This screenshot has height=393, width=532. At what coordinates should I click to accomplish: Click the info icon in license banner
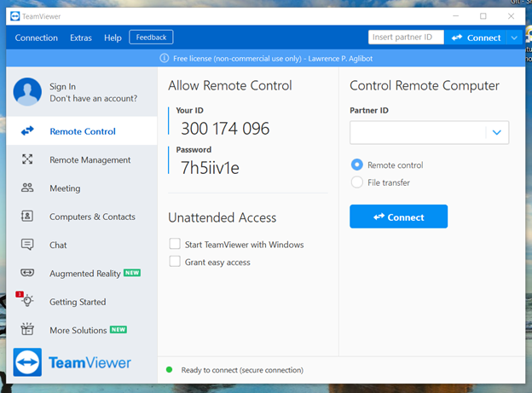[165, 58]
